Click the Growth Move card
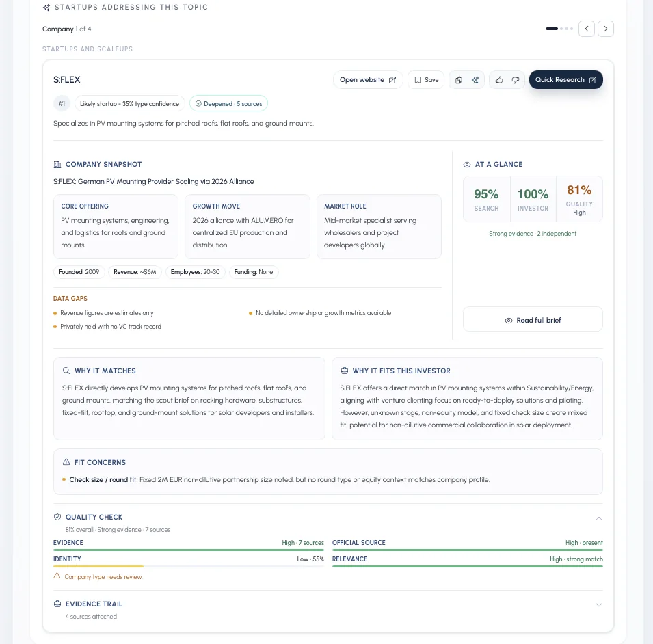This screenshot has height=644, width=653. click(248, 226)
